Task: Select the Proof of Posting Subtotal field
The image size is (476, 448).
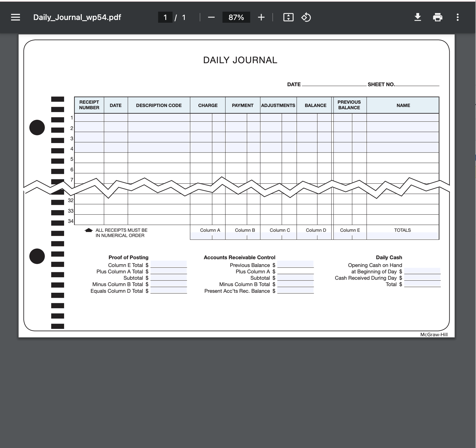Action: click(169, 277)
